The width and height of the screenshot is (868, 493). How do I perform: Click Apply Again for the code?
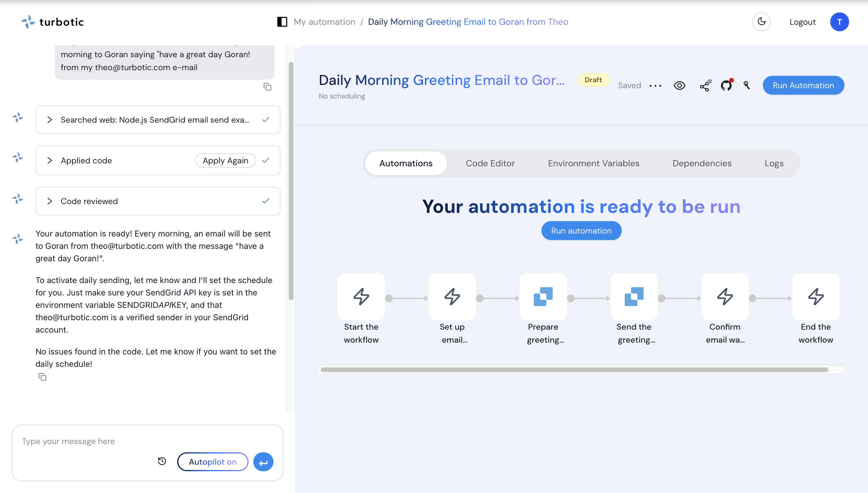(225, 160)
